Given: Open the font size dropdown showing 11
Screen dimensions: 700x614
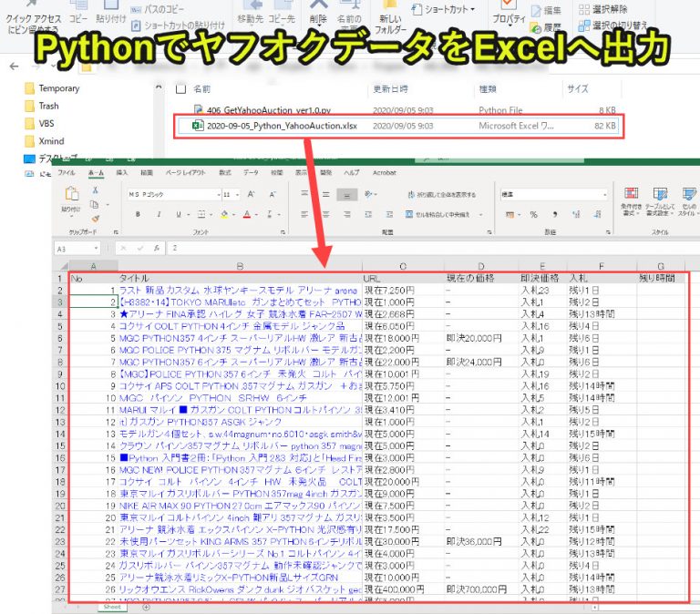Looking at the screenshot, I should [x=238, y=195].
